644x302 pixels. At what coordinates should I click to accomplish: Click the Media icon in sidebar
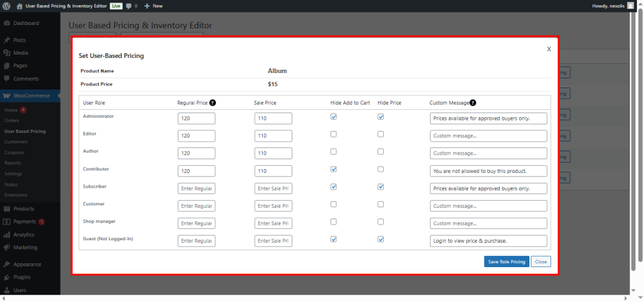(7, 53)
